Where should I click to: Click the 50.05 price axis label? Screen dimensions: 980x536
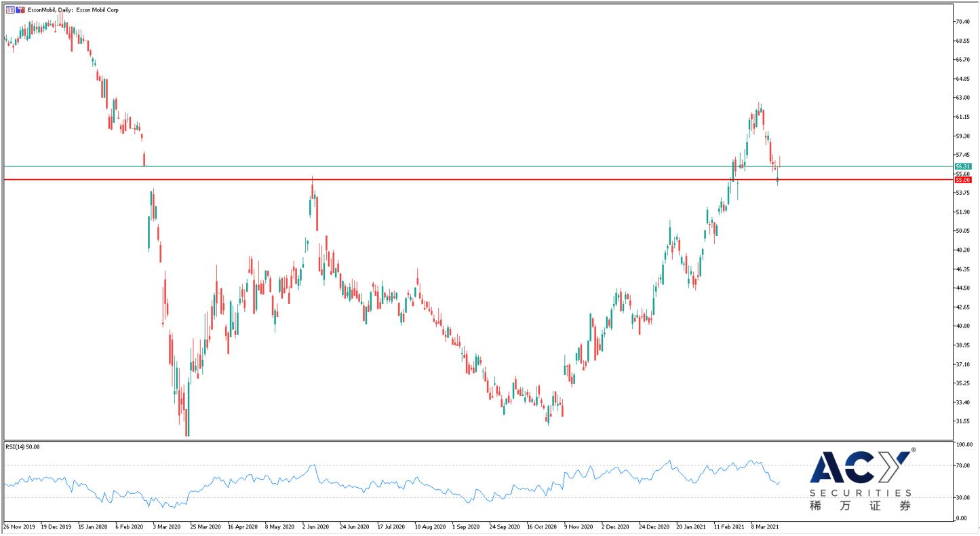pyautogui.click(x=963, y=231)
